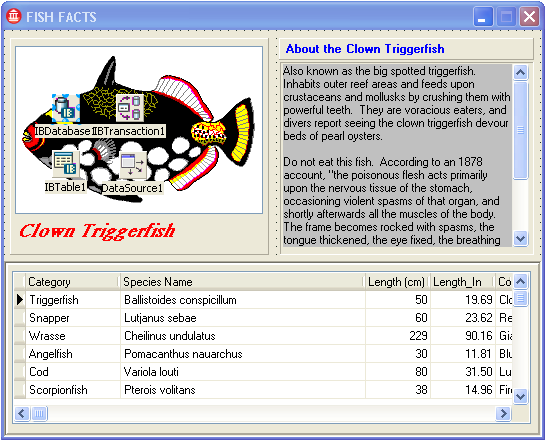The height and width of the screenshot is (441, 546).
Task: Click the Length (cm) column header
Action: (398, 282)
